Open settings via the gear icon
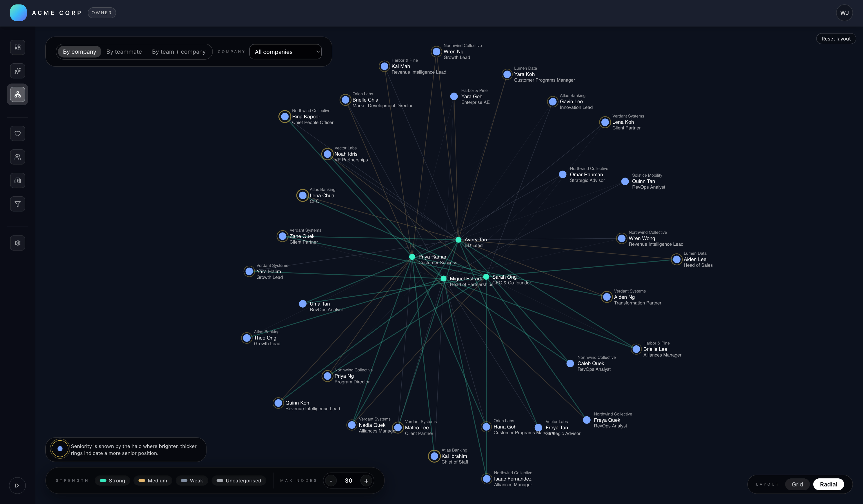This screenshot has height=504, width=863. [x=18, y=243]
